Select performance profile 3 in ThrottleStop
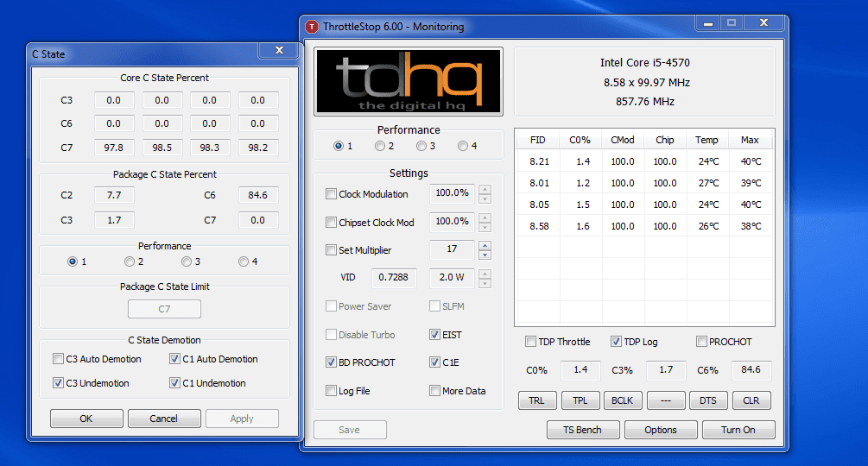This screenshot has width=868, height=466. [421, 146]
